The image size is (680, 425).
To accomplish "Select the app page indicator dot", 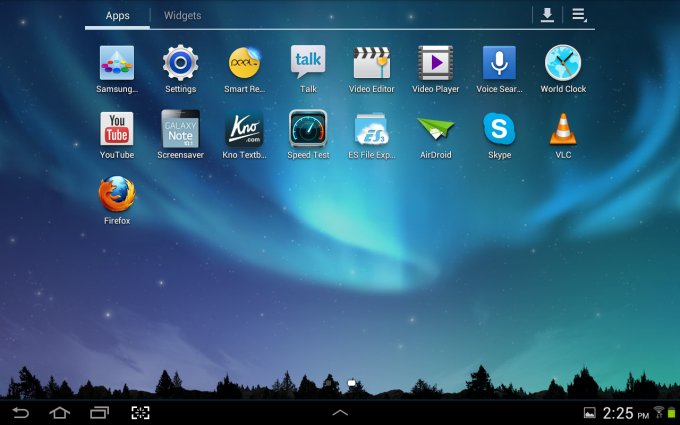I will point(352,383).
